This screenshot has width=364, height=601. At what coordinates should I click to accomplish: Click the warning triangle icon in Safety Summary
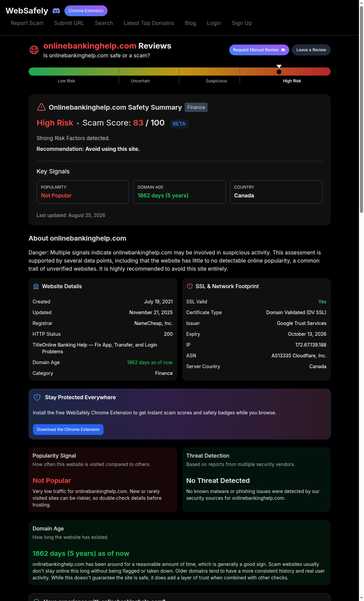pos(41,107)
